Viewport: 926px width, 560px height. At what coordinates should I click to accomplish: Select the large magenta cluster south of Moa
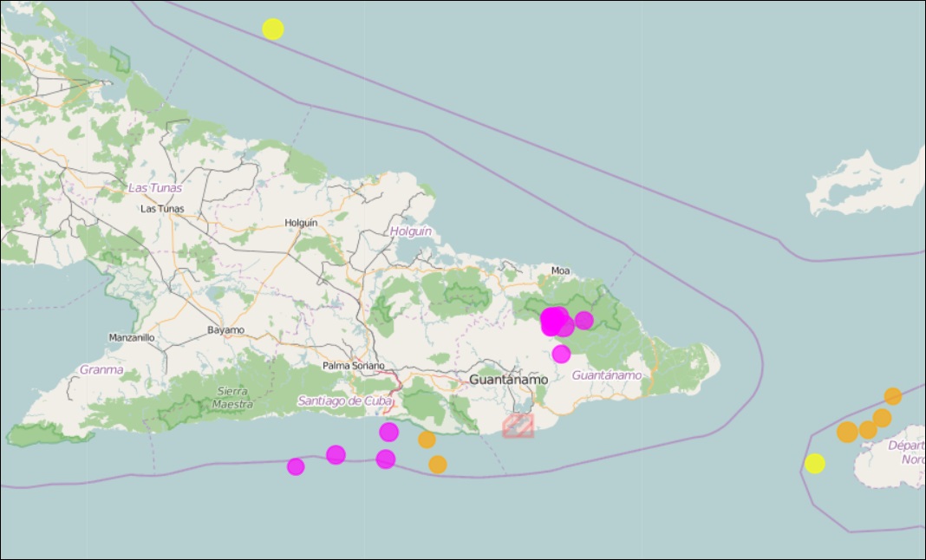[552, 322]
